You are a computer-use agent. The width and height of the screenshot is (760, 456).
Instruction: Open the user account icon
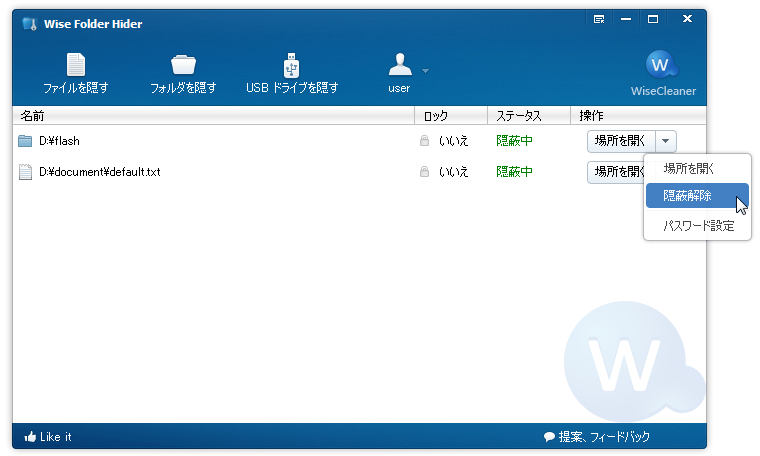(x=400, y=64)
